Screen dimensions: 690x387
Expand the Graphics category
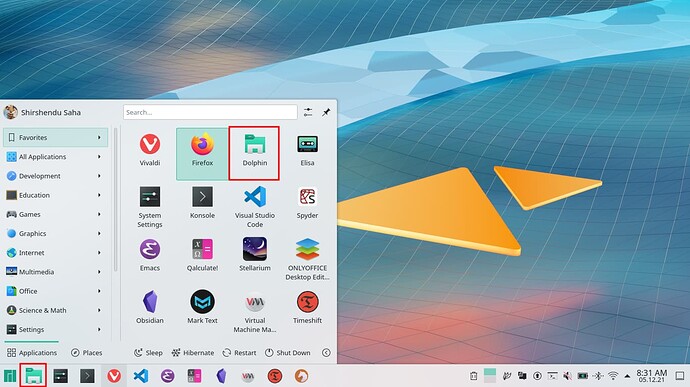pos(55,233)
